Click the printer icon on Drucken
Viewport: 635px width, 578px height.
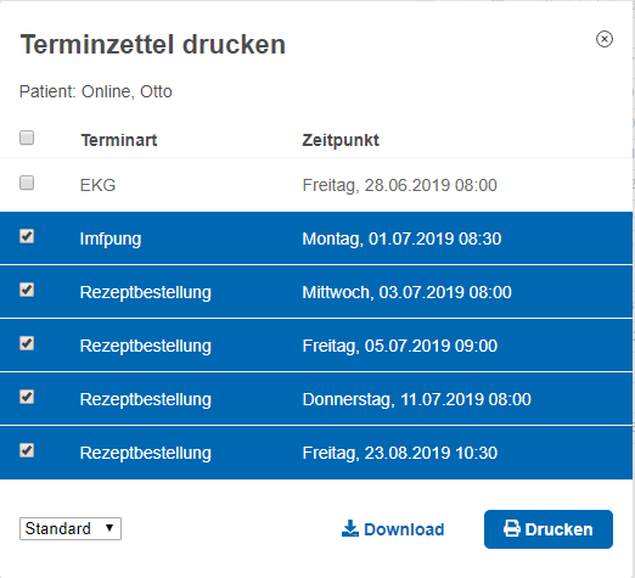pos(512,529)
